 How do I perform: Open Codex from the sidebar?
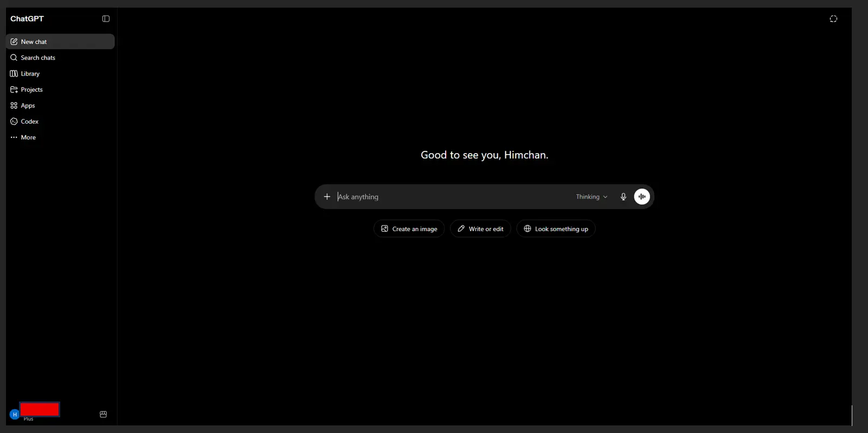point(60,122)
